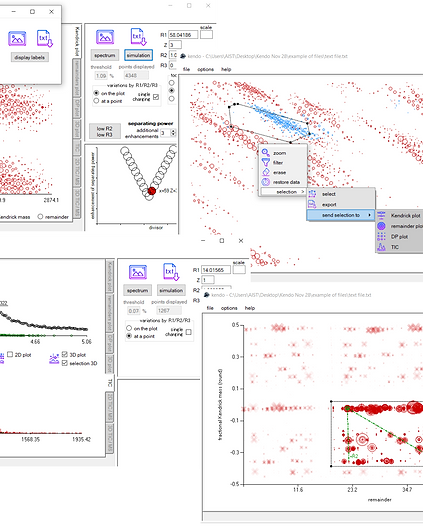Click the R1 field showing 14.01565
The height and width of the screenshot is (526, 423).
[216, 270]
